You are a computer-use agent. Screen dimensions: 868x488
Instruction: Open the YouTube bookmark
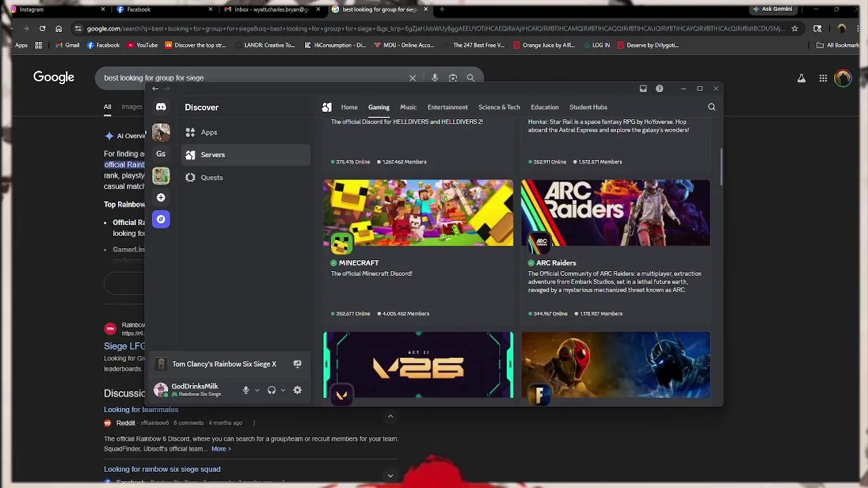pyautogui.click(x=142, y=45)
